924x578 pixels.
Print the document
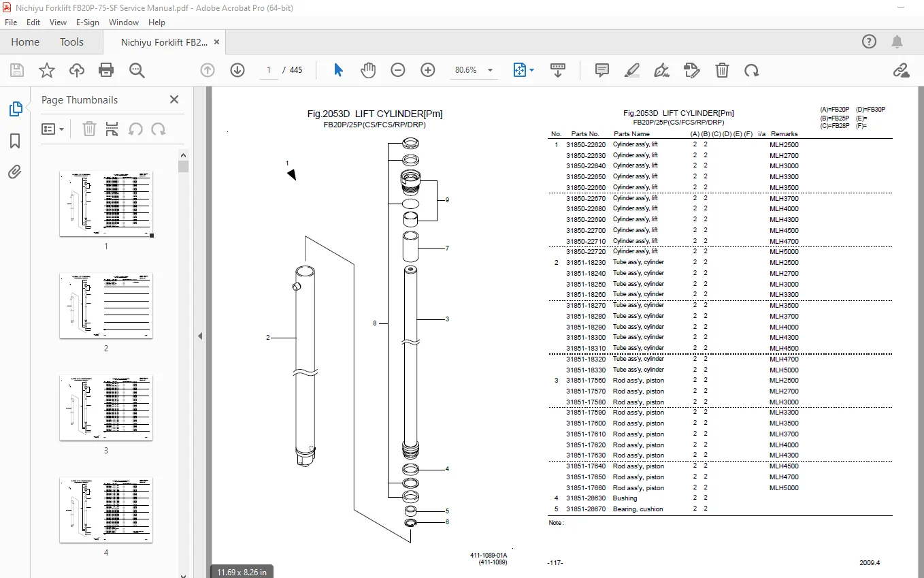pos(106,70)
